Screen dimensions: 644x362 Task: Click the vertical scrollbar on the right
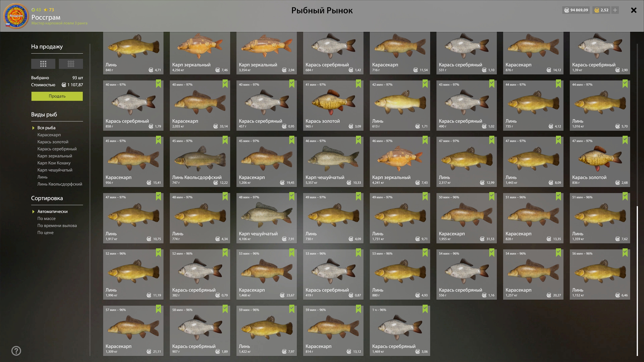(637, 280)
